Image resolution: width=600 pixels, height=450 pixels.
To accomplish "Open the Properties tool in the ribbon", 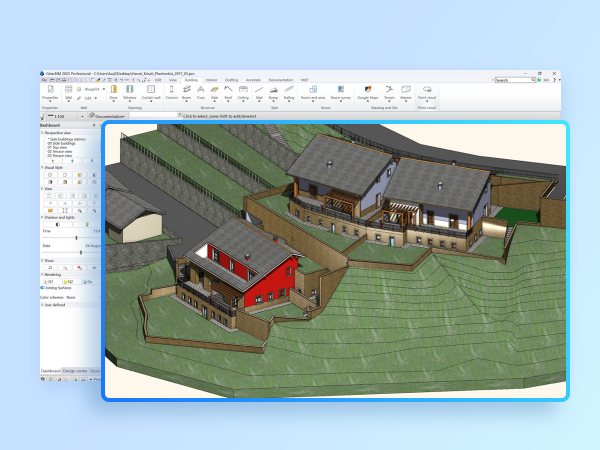I will click(50, 92).
